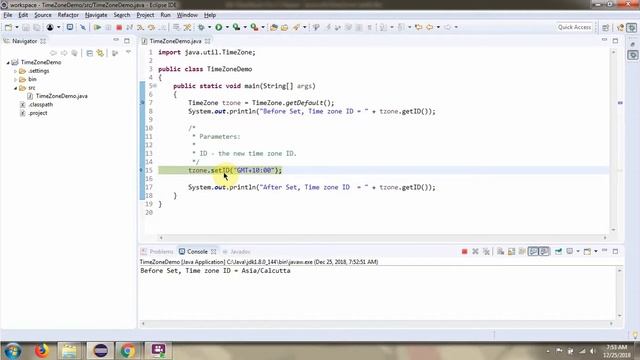Select the .classpath file

(x=40, y=105)
